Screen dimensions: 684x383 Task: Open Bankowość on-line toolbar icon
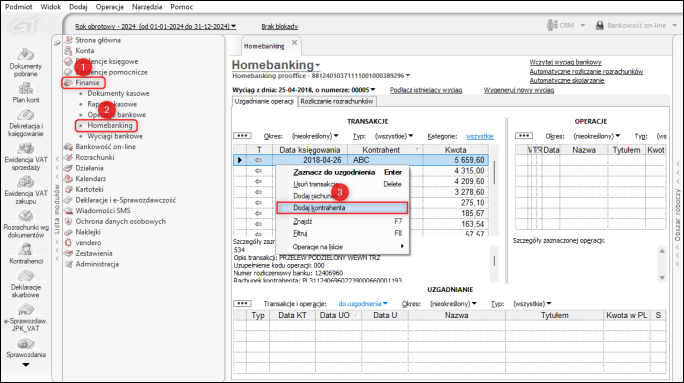tap(600, 25)
